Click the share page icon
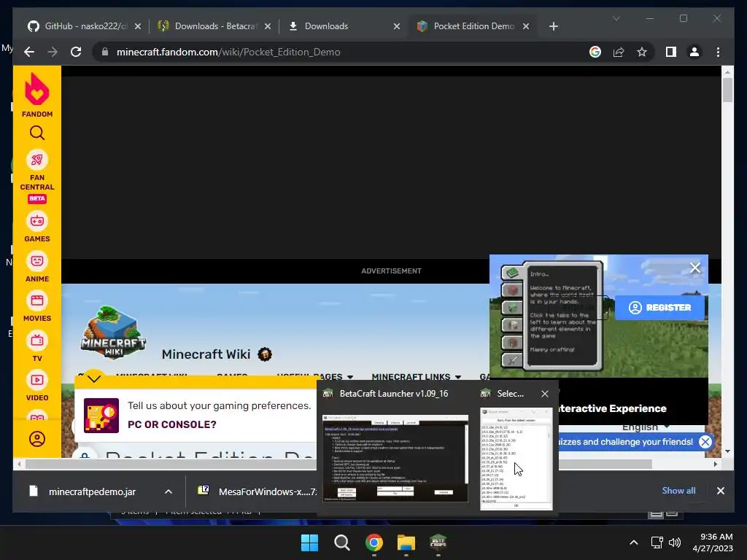The width and height of the screenshot is (747, 560). pos(619,52)
